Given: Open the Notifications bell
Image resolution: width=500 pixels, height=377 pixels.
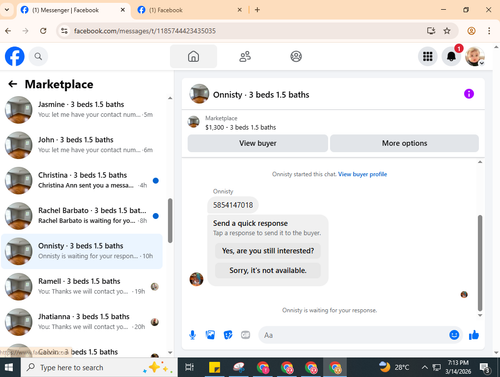Looking at the screenshot, I should point(451,56).
